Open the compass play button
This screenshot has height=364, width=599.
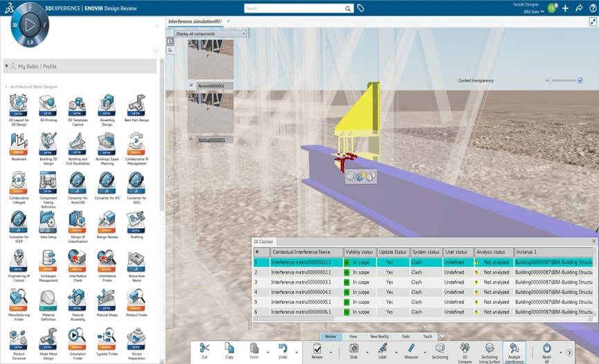click(x=30, y=25)
